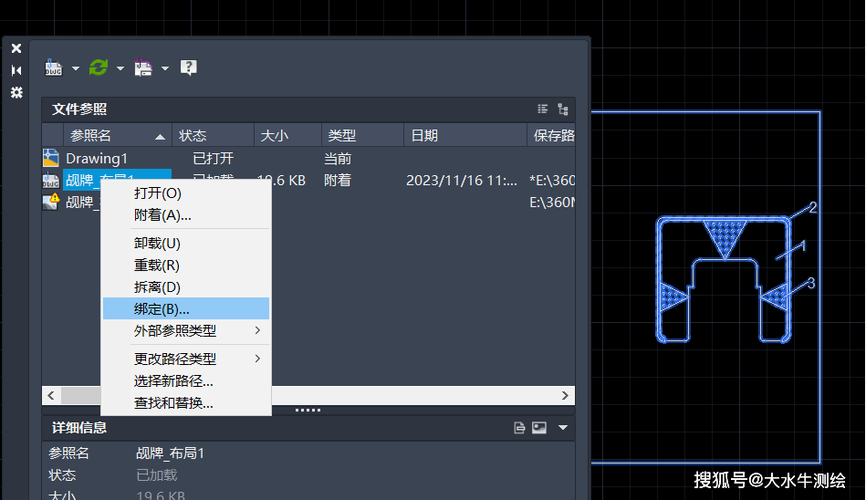Expand the Refresh dropdown arrow
Image resolution: width=866 pixels, height=500 pixels.
(120, 69)
